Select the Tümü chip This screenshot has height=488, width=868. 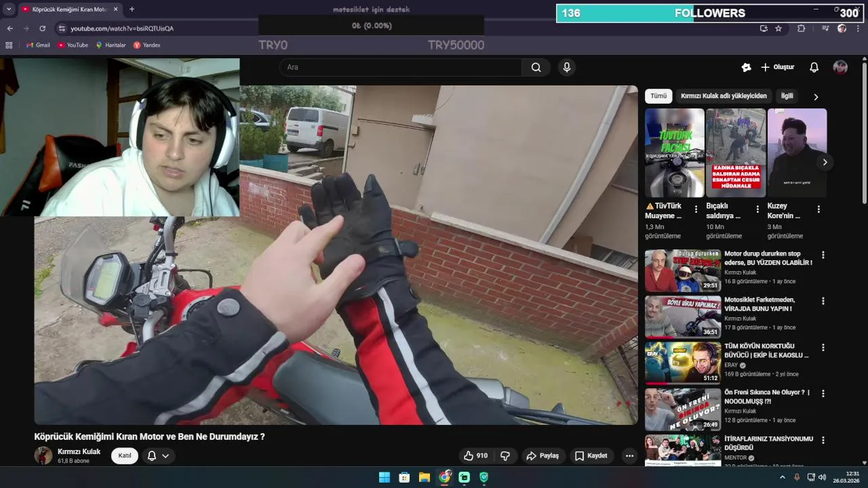658,96
